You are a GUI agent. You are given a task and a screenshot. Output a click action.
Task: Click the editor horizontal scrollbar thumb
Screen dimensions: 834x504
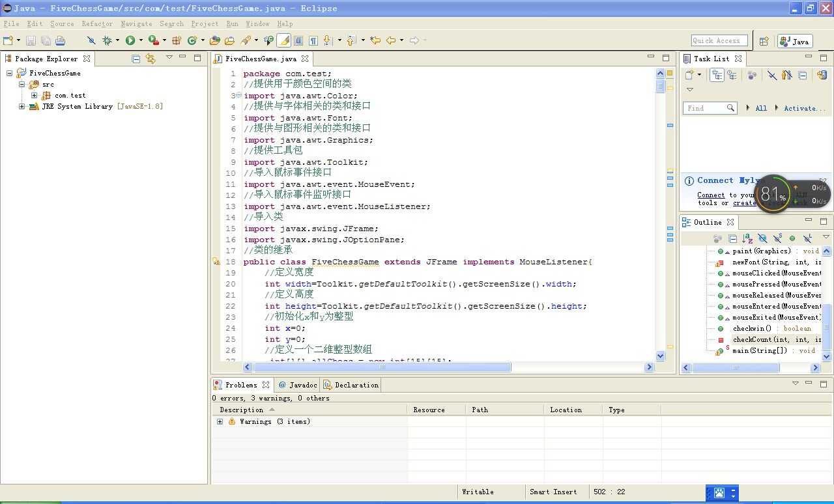click(382, 367)
